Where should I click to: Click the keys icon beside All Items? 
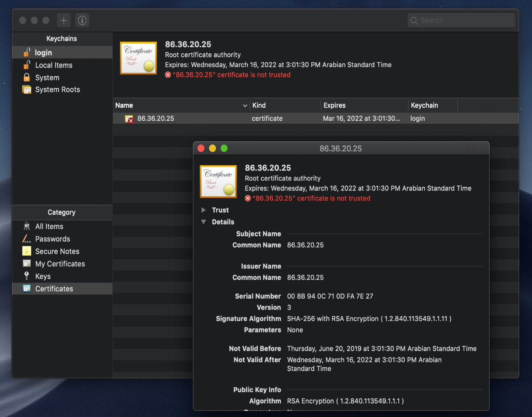click(27, 226)
